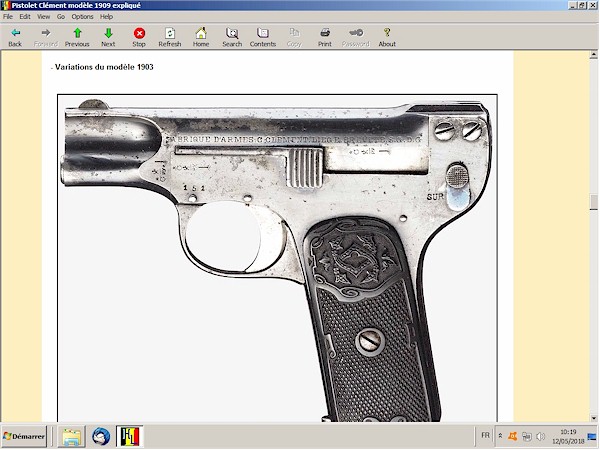Minimize the ebook window
This screenshot has width=600, height=450.
point(572,5)
